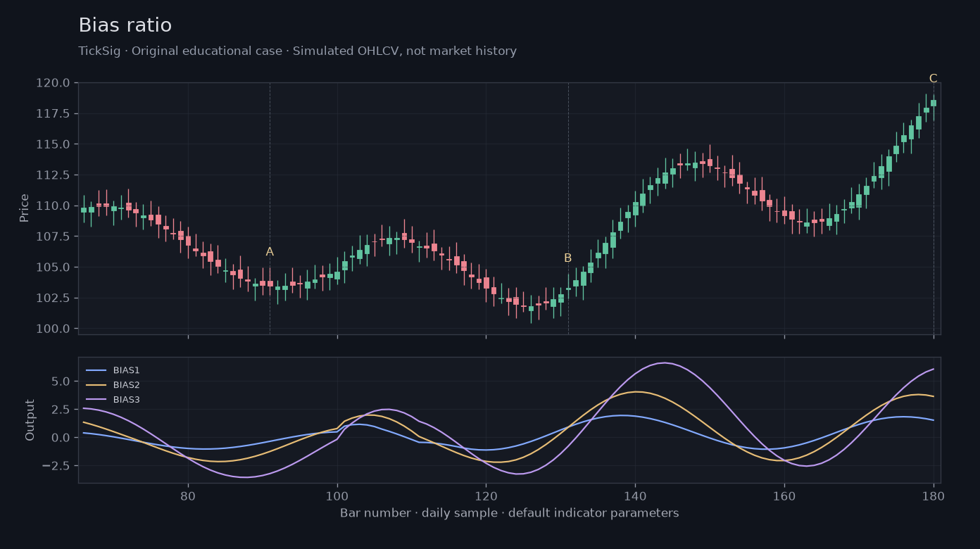This screenshot has width=980, height=549.
Task: Click Output axis tick 0.0
Action: click(61, 438)
